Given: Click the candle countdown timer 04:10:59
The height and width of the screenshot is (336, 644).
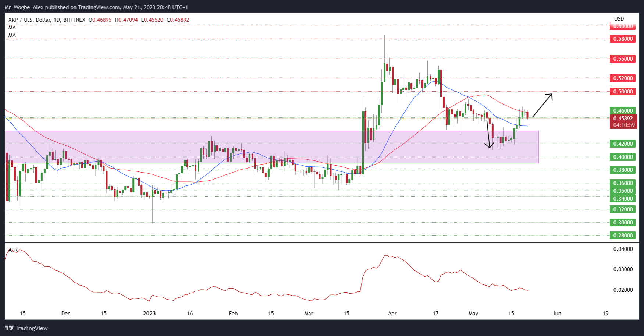Looking at the screenshot, I should (624, 125).
